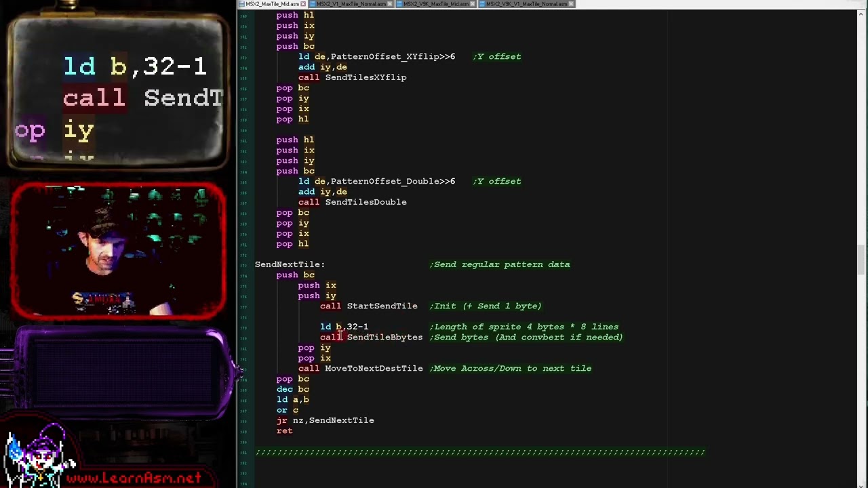Place the cursor on 'call StartSendTile'
This screenshot has height=488, width=868.
click(368, 306)
